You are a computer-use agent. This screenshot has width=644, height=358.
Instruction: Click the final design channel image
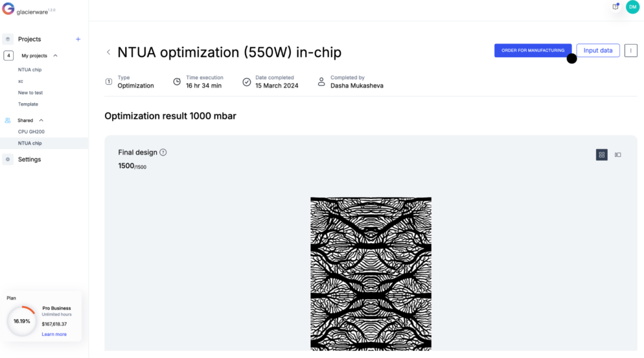coord(371,274)
